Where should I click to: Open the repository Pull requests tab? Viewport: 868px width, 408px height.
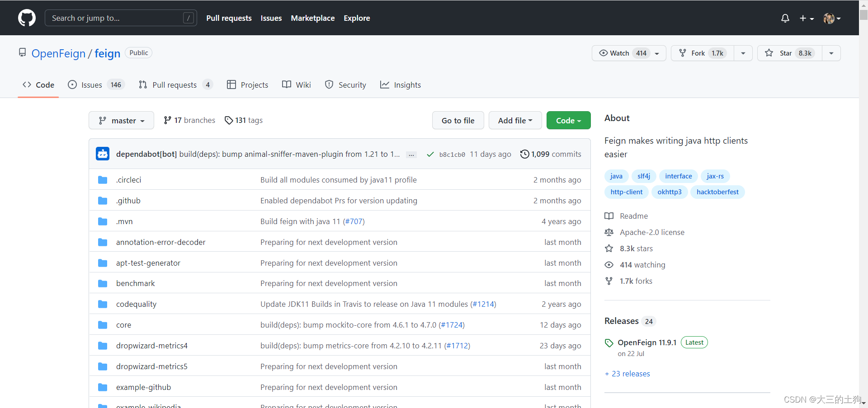[175, 85]
